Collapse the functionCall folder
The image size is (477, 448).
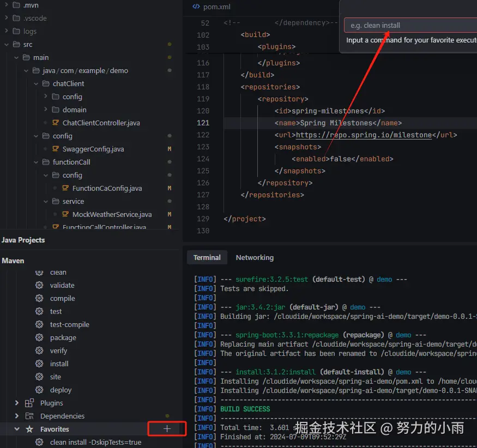(x=36, y=162)
